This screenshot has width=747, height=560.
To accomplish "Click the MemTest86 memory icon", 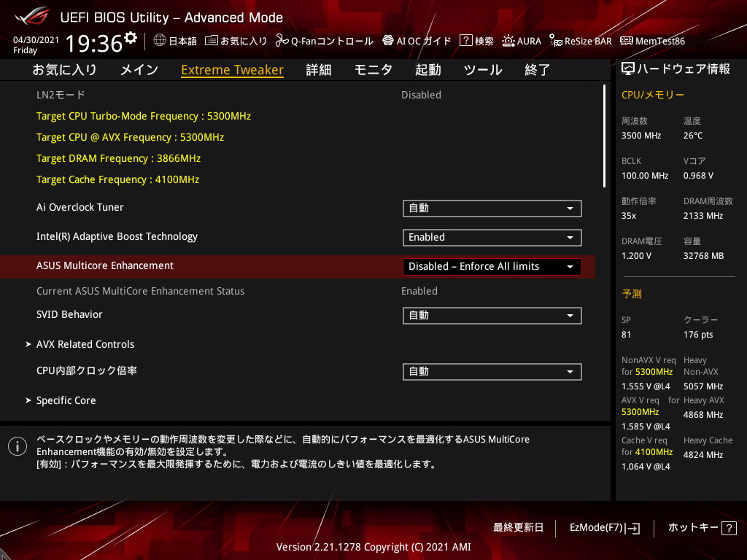I will tap(627, 41).
